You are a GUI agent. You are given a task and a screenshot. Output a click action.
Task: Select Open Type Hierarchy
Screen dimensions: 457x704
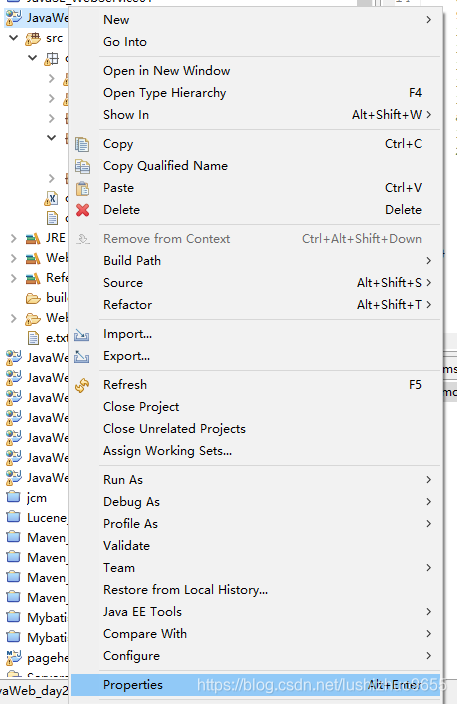pos(256,92)
